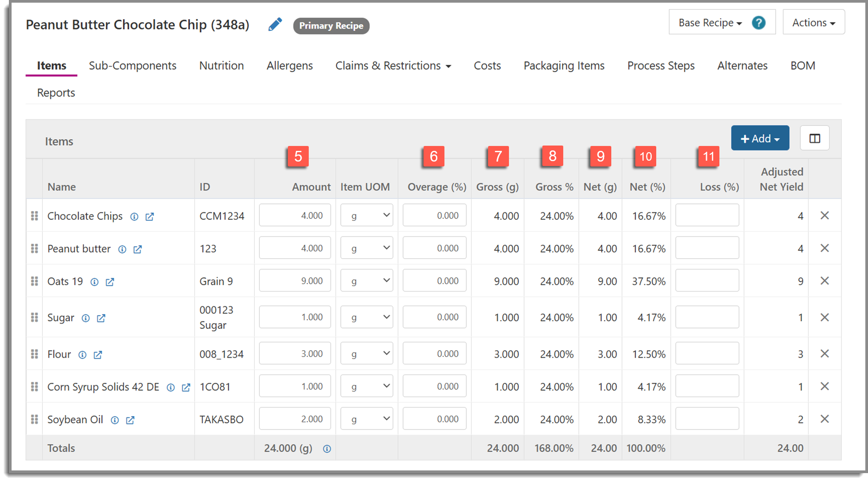The image size is (868, 482).
Task: Click Loss (%) field for Oats 19
Action: 707,281
